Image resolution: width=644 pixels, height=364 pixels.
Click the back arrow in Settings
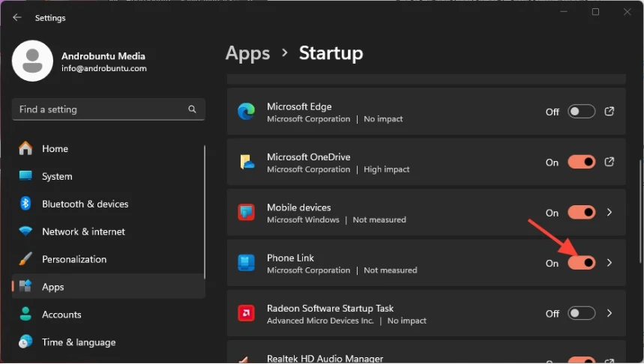(16, 17)
